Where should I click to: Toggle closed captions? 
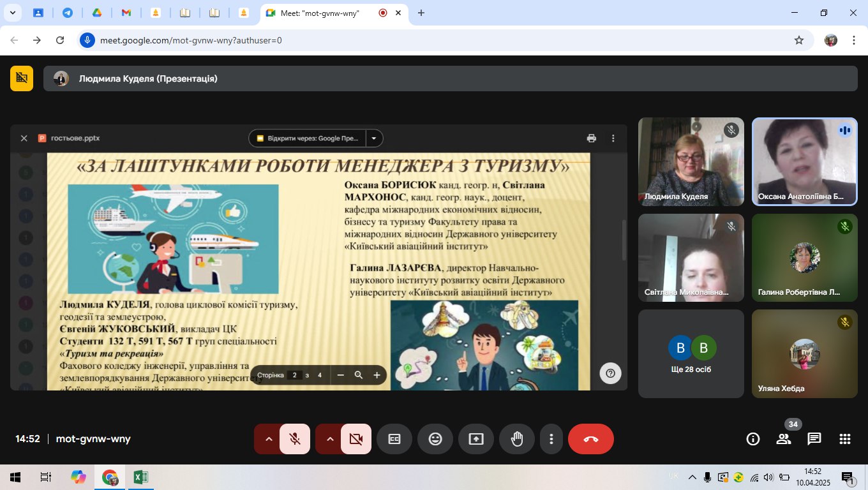[x=394, y=439]
